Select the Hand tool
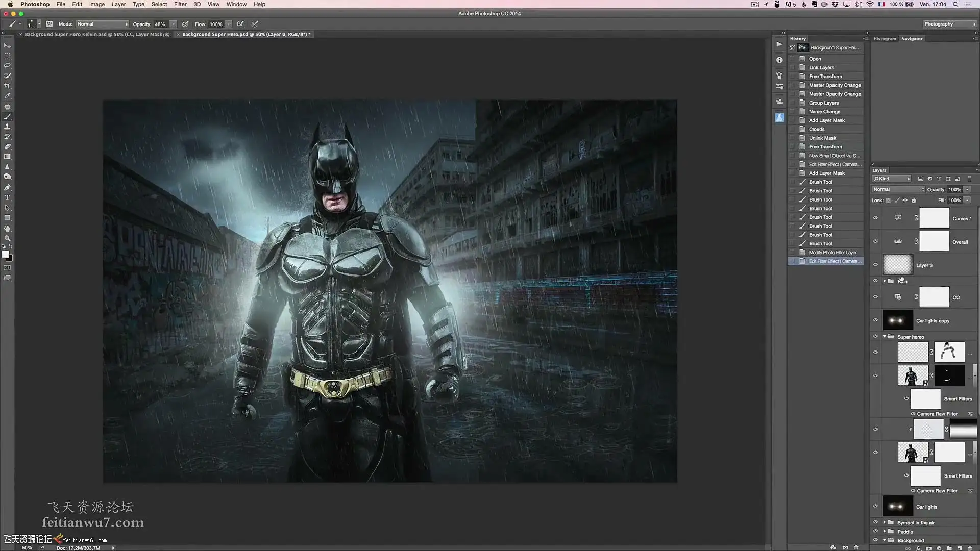980x551 pixels. click(x=7, y=228)
